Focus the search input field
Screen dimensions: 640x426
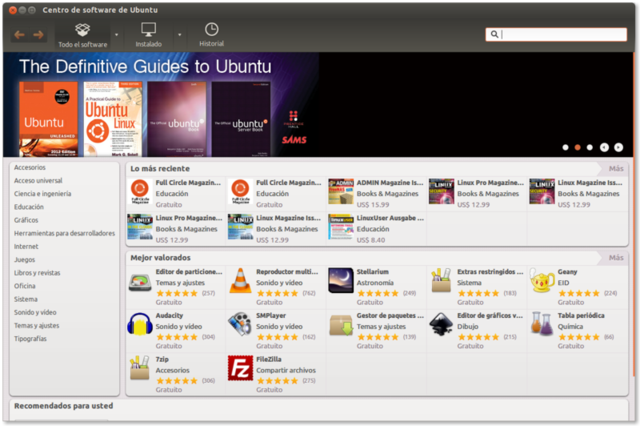[556, 34]
